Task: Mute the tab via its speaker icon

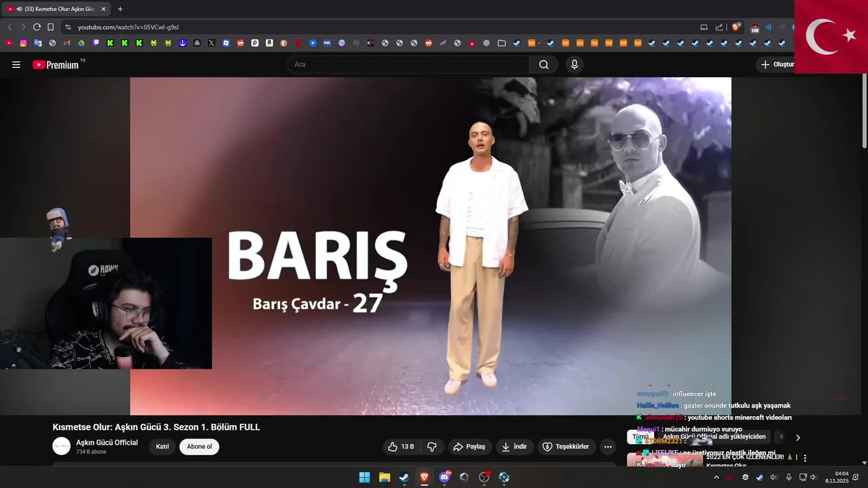Action: click(x=19, y=9)
